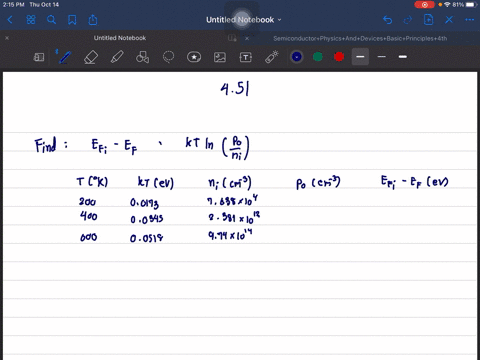Image resolution: width=480 pixels, height=360 pixels.
Task: Tap the 600 temperature entry
Action: tap(89, 237)
